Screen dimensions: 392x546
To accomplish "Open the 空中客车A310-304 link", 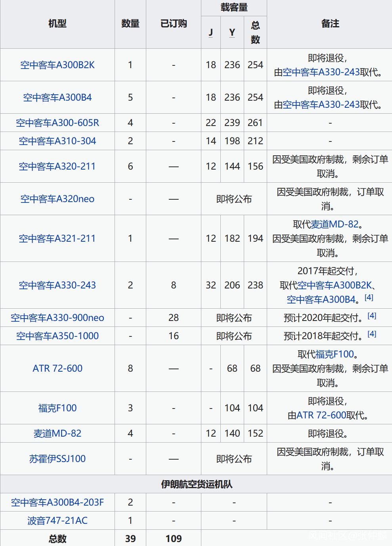I will tap(57, 141).
